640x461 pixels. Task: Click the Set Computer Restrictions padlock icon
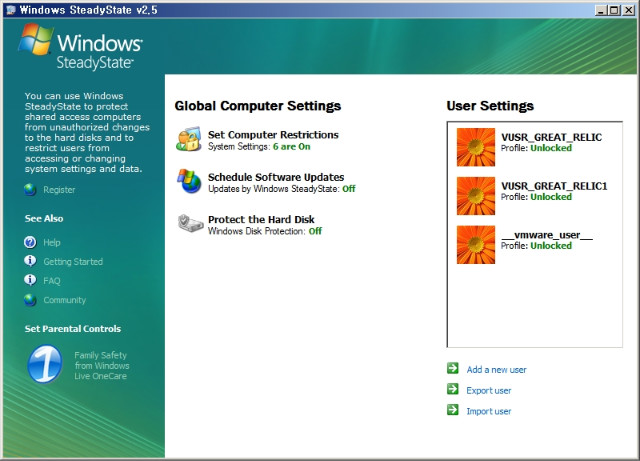189,139
